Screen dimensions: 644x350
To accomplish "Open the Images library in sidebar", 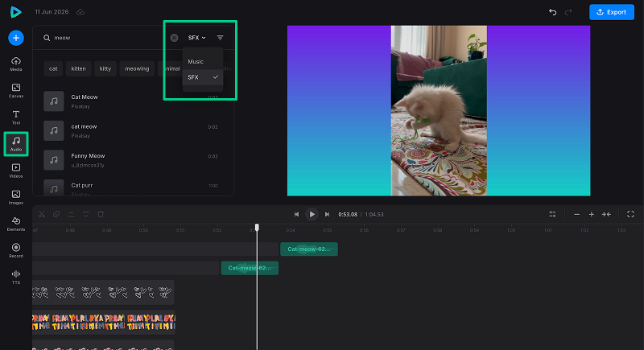I will (16, 197).
